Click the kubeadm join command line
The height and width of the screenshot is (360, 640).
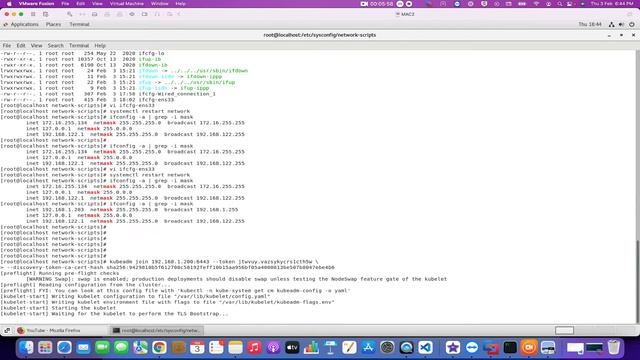(x=160, y=262)
